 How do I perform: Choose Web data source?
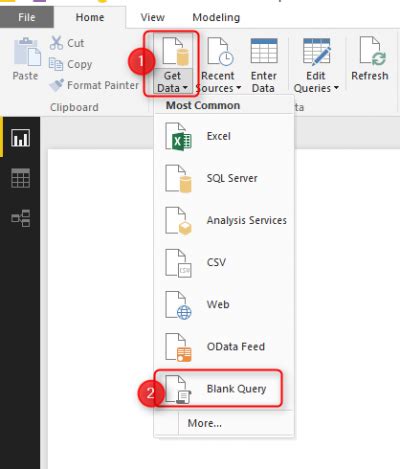[224, 304]
